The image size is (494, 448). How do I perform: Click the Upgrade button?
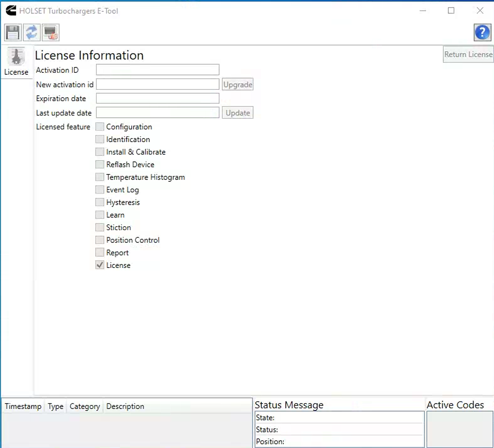[x=238, y=84]
